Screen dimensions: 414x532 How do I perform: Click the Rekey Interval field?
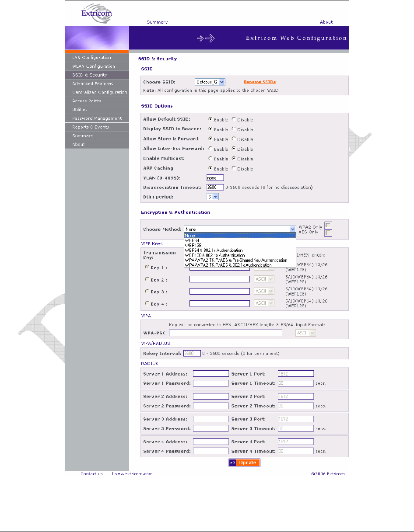click(x=193, y=353)
